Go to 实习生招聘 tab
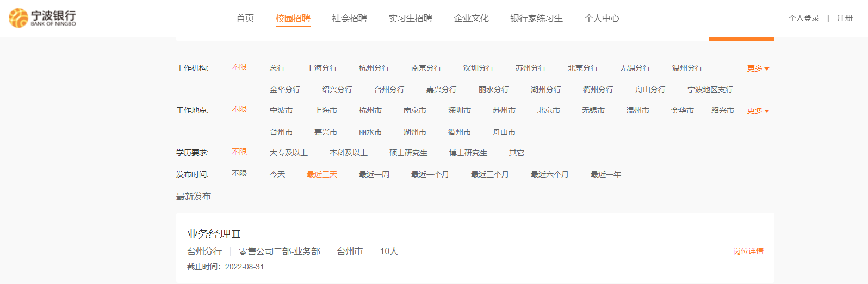Viewport: 868px width, 284px height. tap(410, 18)
